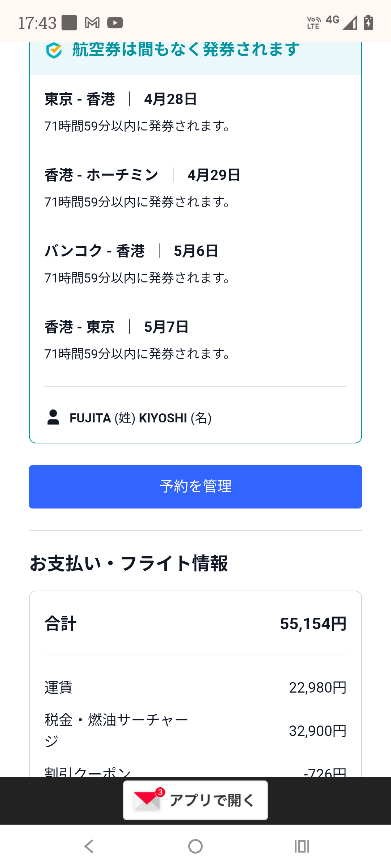Viewport: 391px width, 868px height.
Task: Tap the battery charging status icon
Action: tap(368, 22)
